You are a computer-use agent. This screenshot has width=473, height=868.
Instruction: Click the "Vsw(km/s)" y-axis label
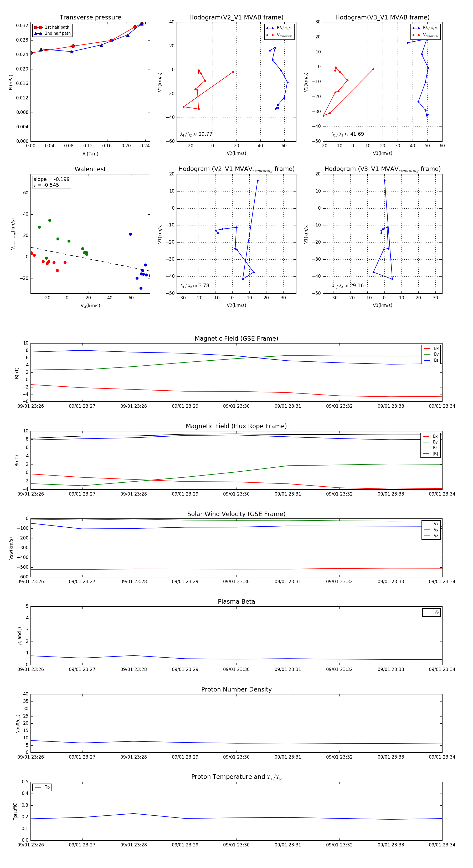11,548
